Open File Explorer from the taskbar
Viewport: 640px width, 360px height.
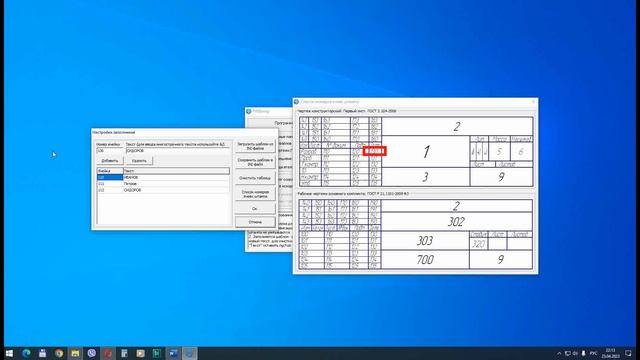tap(75, 353)
